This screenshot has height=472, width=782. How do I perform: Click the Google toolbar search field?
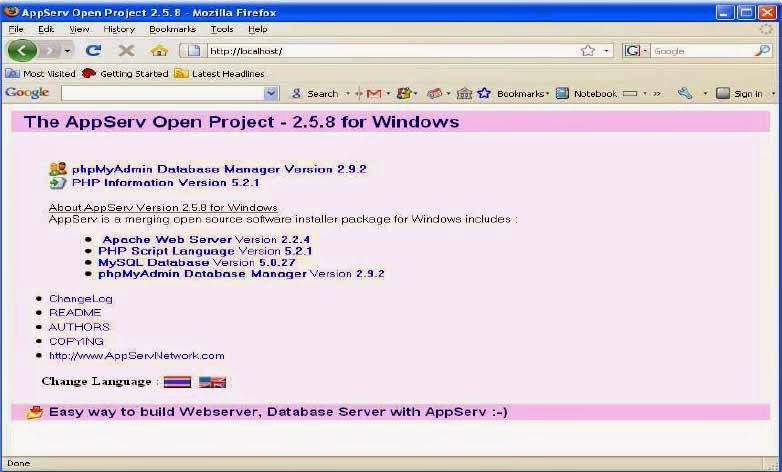[x=163, y=93]
